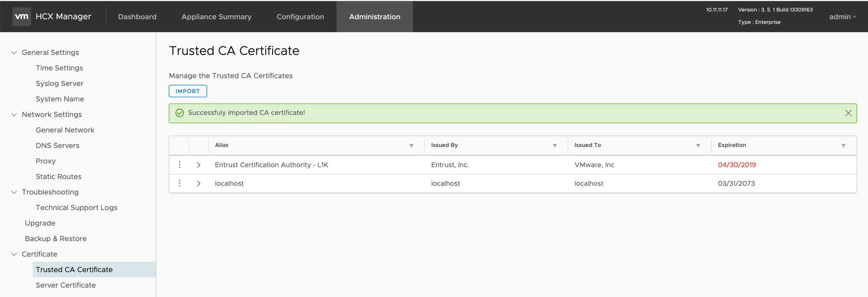Go to the Configuration tab

(300, 17)
